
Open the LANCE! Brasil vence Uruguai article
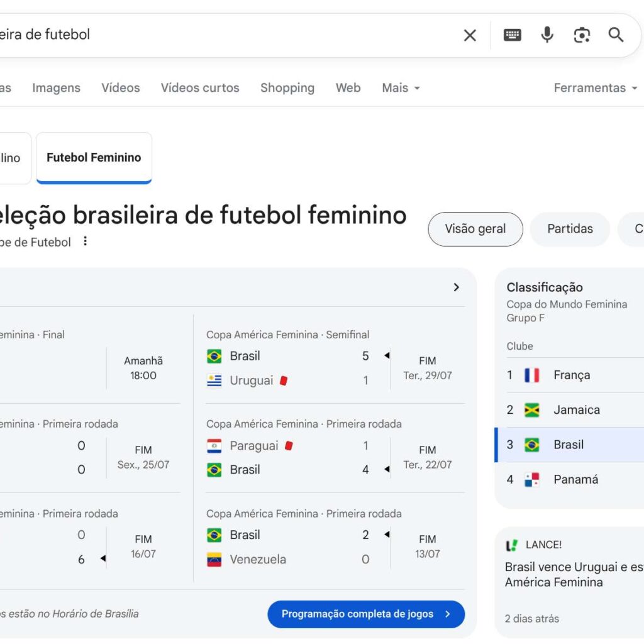574,575
